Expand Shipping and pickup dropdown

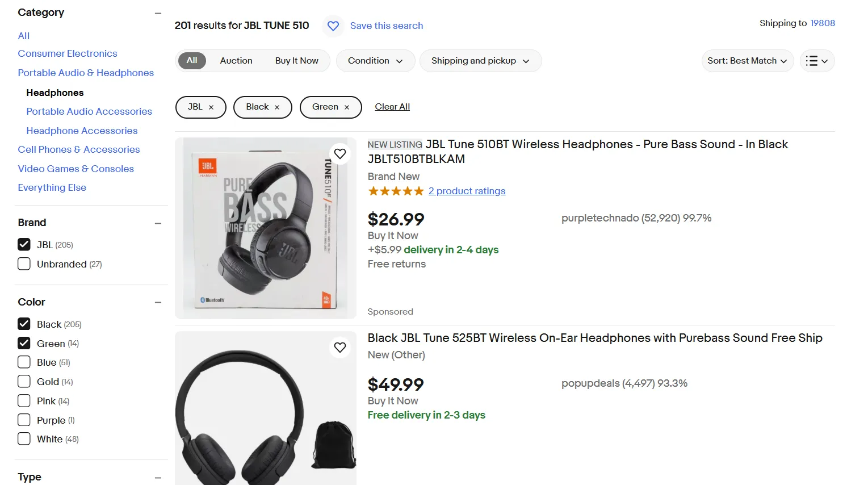[x=480, y=61]
